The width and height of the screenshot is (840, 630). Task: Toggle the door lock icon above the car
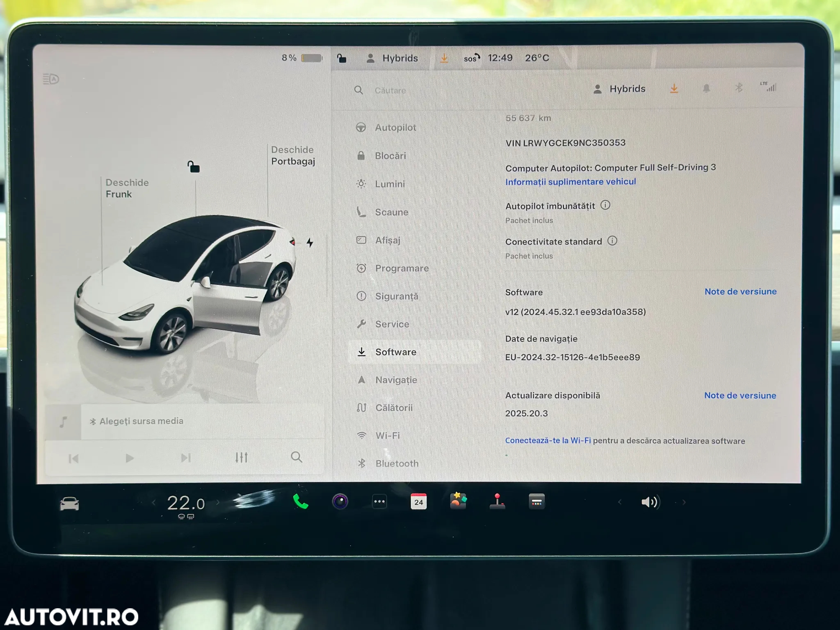coord(194,167)
